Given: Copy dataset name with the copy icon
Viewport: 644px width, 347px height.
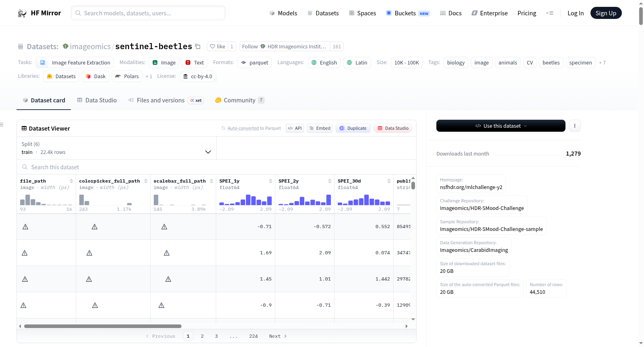Looking at the screenshot, I should [x=198, y=46].
